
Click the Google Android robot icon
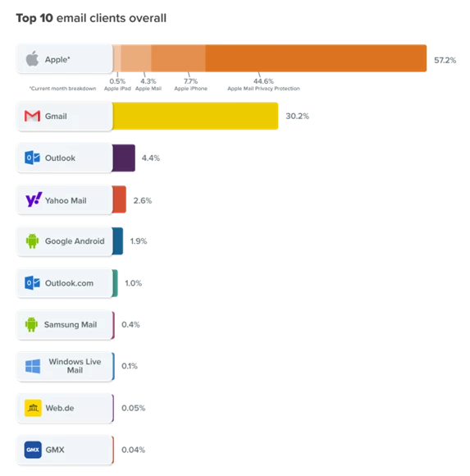(32, 241)
